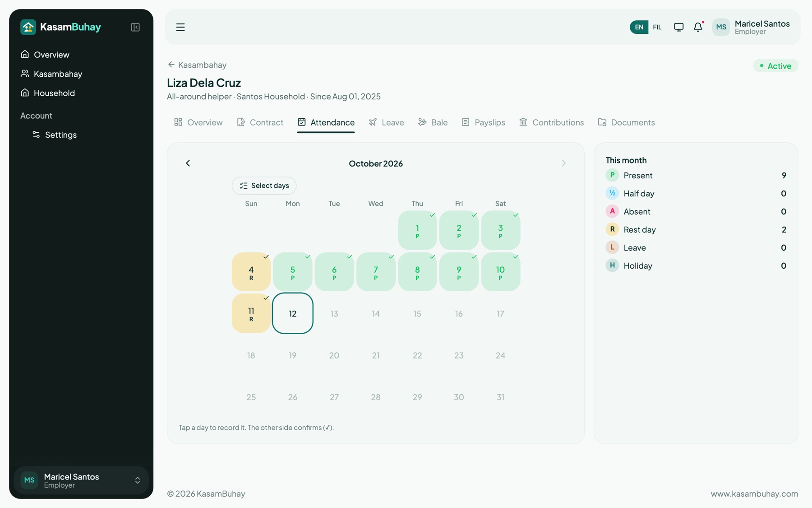The width and height of the screenshot is (812, 508).
Task: Go to next month arrow
Action: [563, 163]
